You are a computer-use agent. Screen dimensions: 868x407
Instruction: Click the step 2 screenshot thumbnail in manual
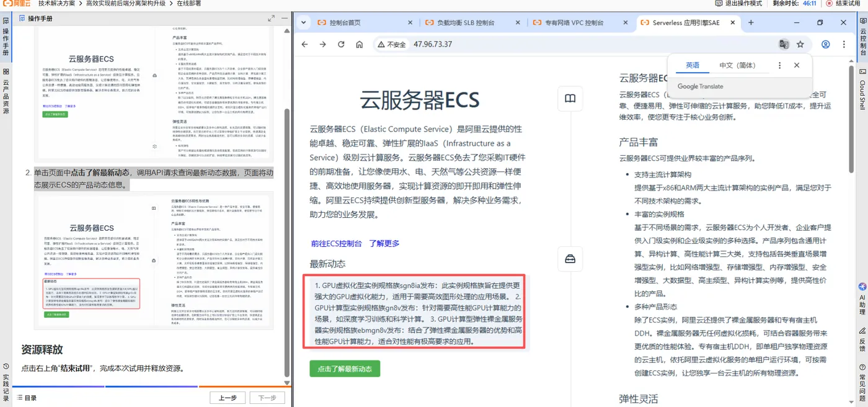(x=153, y=261)
